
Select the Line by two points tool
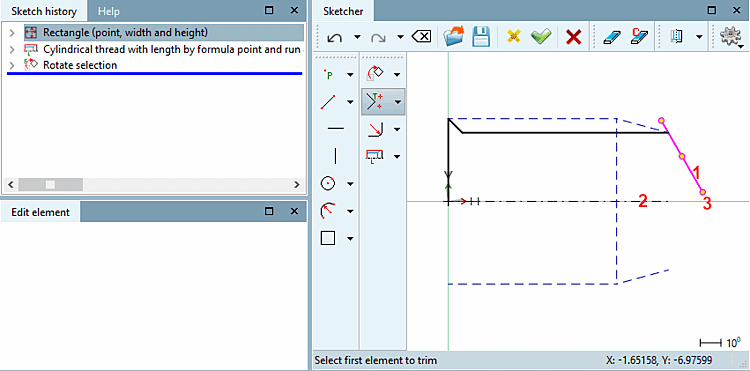(x=328, y=102)
